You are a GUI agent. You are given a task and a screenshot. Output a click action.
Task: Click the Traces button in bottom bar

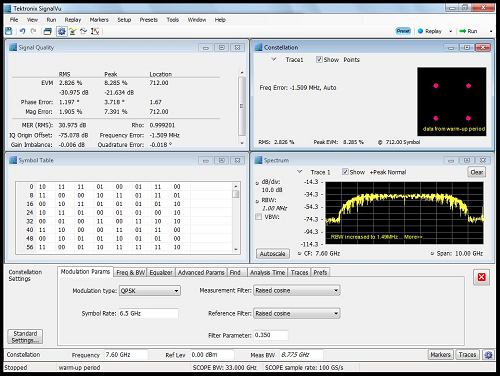tap(467, 355)
